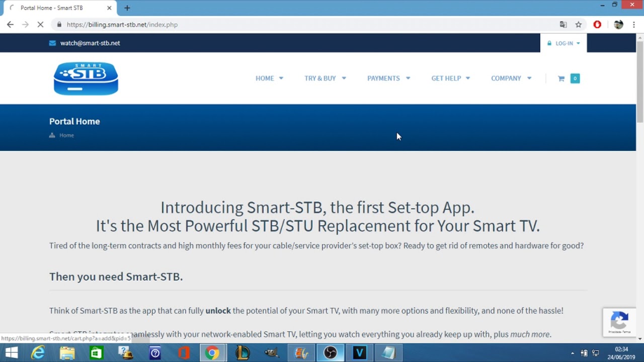Expand the GET HELP menu

click(x=450, y=78)
